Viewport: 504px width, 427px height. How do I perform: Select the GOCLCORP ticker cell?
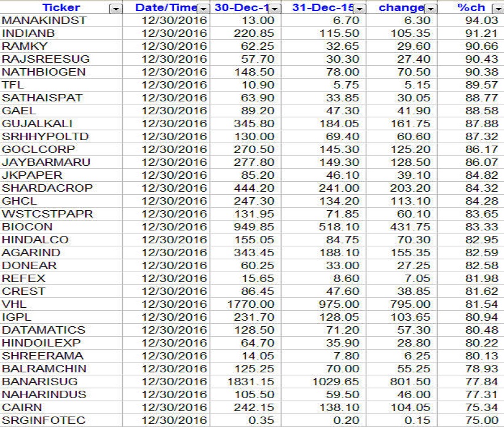(61, 149)
